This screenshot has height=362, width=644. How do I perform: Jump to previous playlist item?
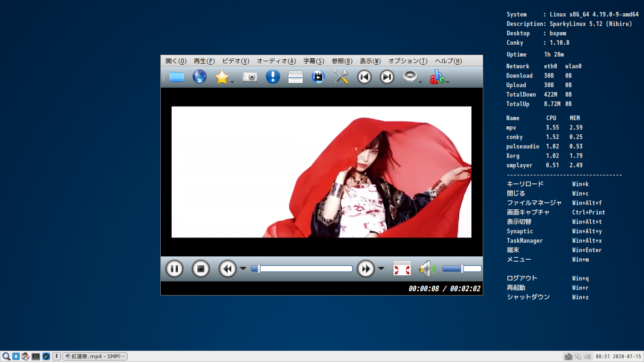pos(364,77)
